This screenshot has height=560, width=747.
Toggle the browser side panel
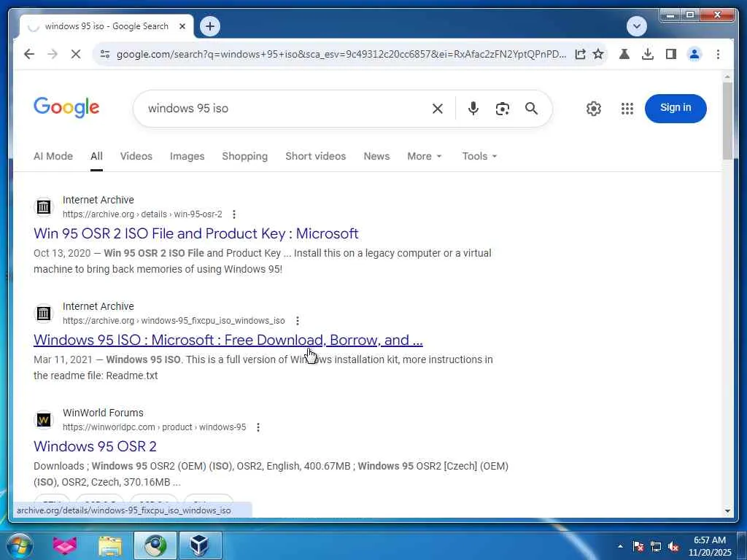671,54
